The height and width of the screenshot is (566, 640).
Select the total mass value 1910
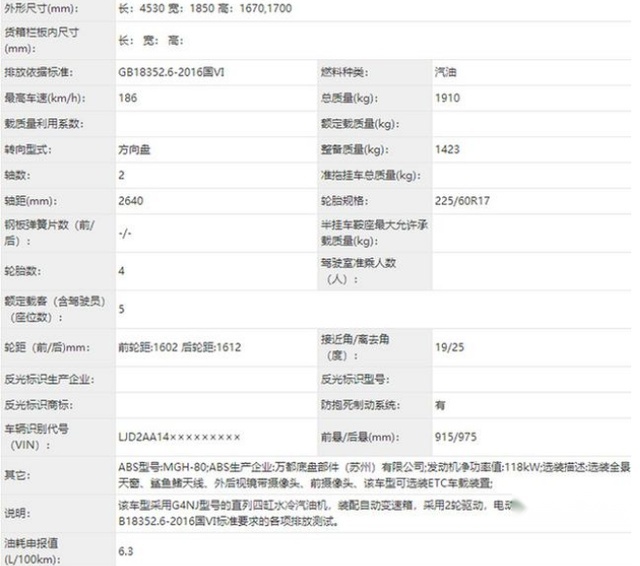point(447,98)
